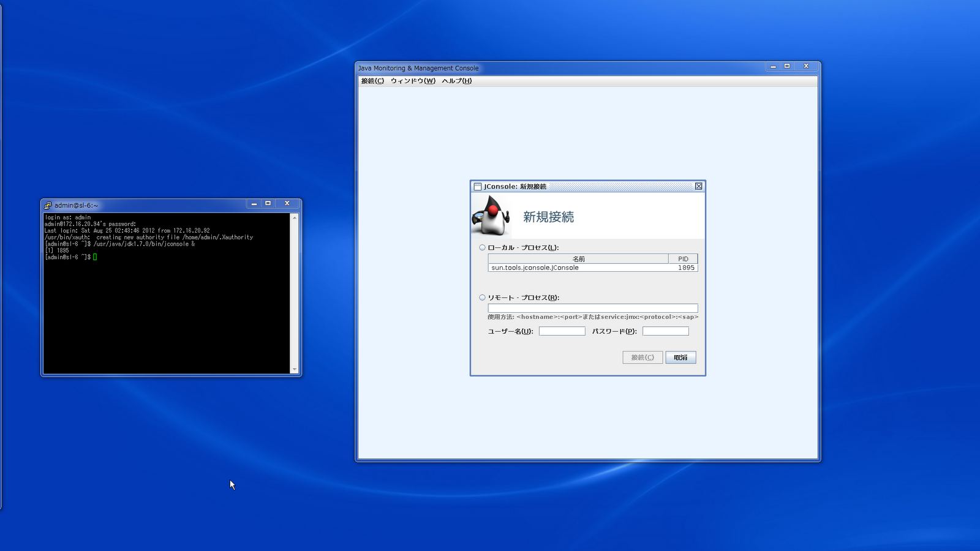Click the 名前 column header
980x551 pixels.
[x=578, y=259]
